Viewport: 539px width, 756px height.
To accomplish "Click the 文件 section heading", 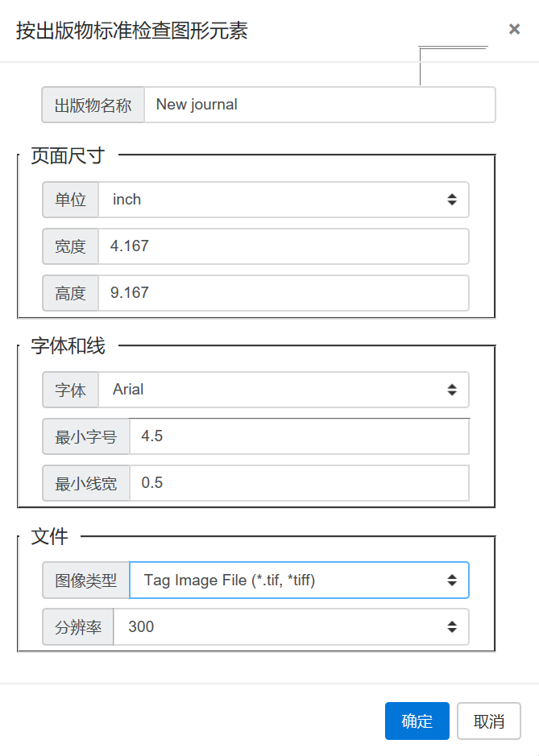I will (48, 535).
